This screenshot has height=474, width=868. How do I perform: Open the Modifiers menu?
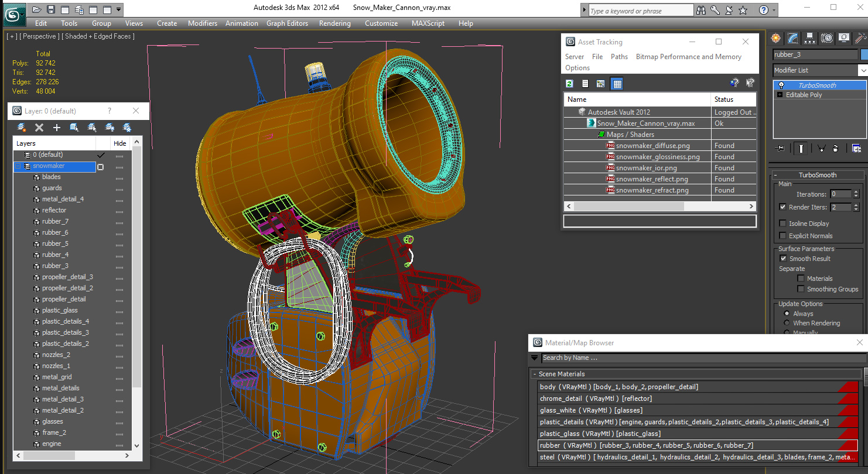pos(203,23)
